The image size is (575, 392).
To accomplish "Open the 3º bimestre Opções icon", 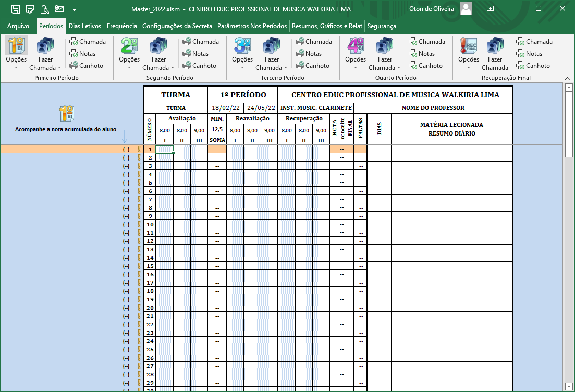I will pos(242,53).
